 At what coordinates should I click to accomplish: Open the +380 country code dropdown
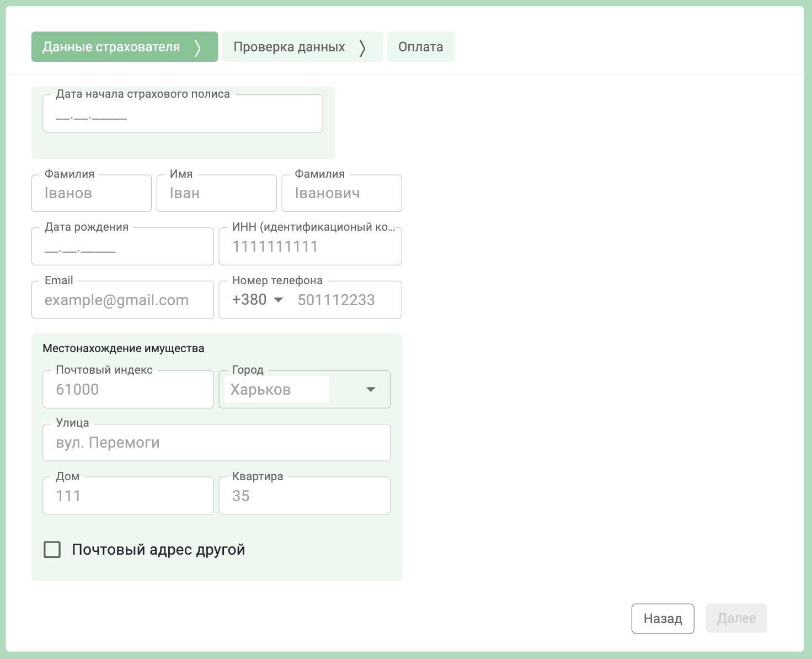(258, 300)
